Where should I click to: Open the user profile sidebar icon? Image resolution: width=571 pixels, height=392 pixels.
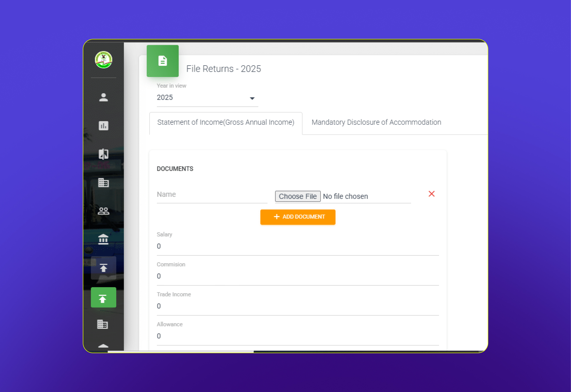[103, 97]
